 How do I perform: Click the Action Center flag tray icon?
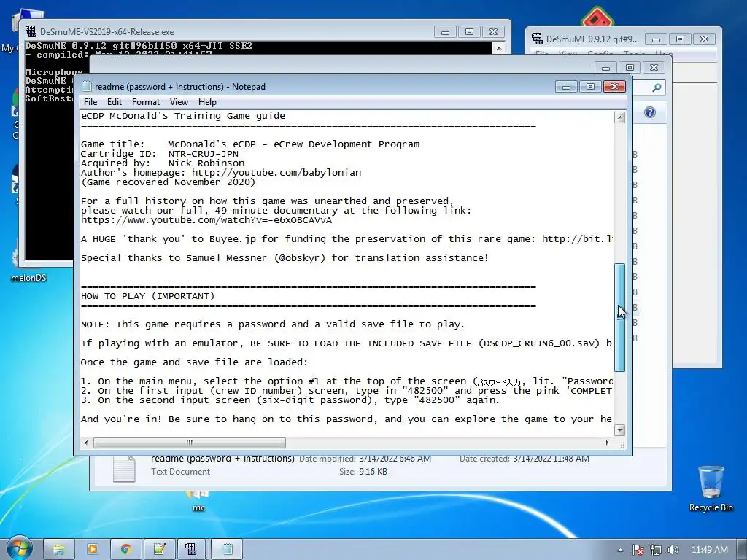click(638, 550)
